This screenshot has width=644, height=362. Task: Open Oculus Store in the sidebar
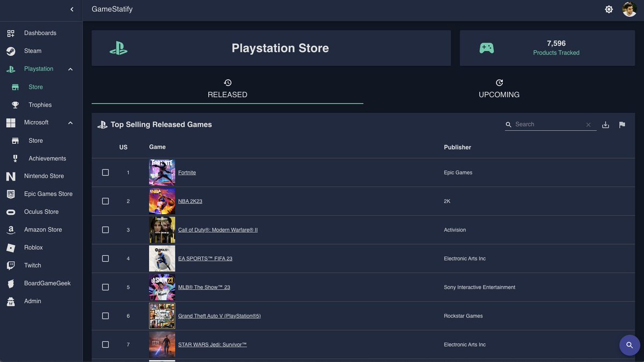pos(41,212)
